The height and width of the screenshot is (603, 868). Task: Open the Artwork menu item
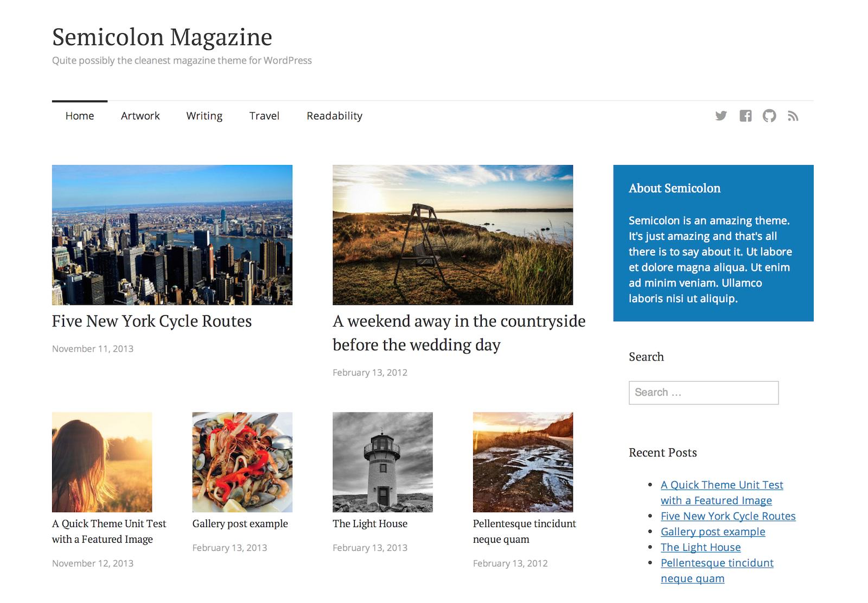pyautogui.click(x=140, y=116)
